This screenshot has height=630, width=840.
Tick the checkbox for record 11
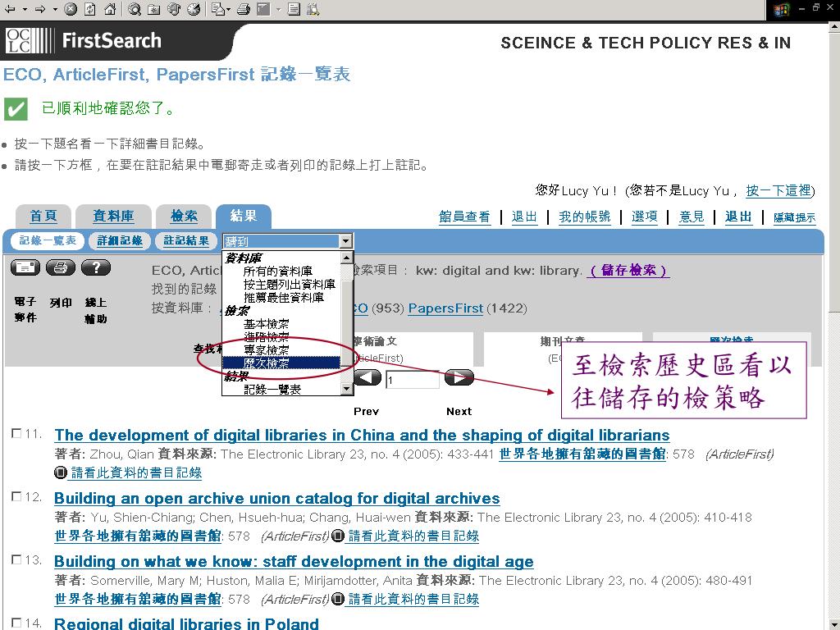pos(16,433)
